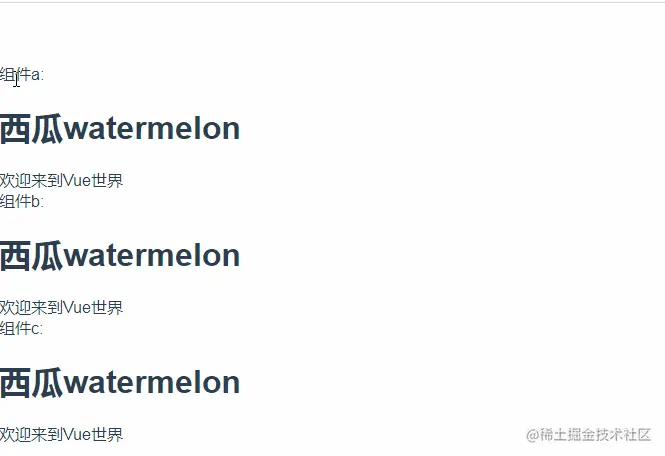Click 欢迎来到 in the text above 组件c
Image resolution: width=665 pixels, height=456 pixels.
coord(31,308)
